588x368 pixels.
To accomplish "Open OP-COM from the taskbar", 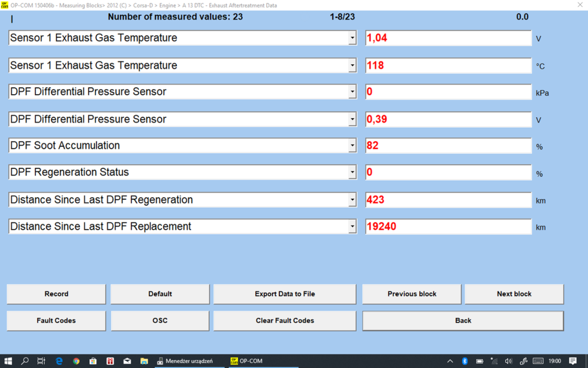I will 246,360.
